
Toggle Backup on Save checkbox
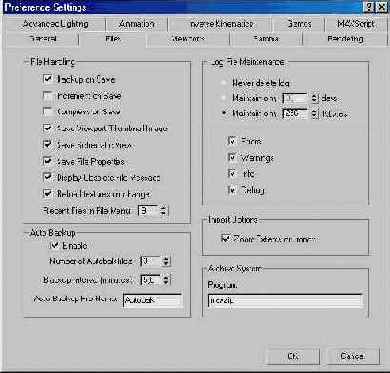(48, 79)
